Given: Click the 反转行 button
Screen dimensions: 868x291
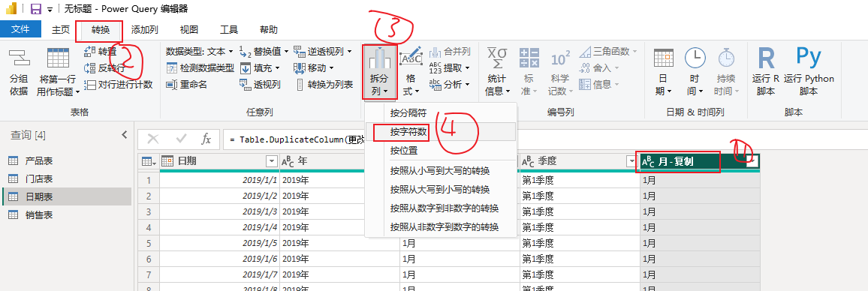Looking at the screenshot, I should click(104, 68).
